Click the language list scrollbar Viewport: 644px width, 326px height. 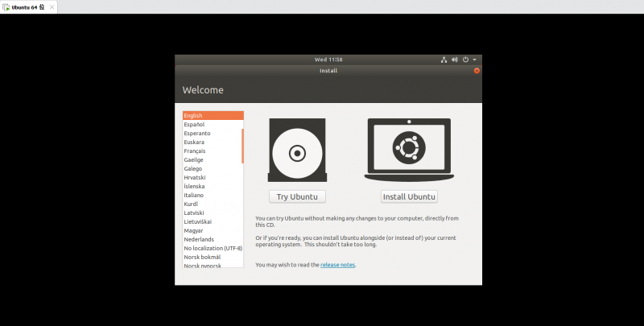coord(242,146)
